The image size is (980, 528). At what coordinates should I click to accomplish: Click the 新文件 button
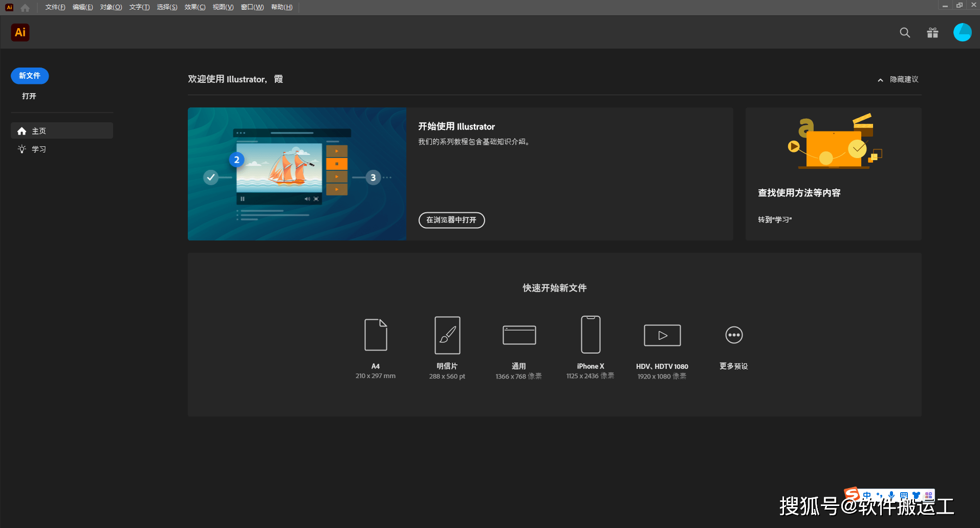tap(30, 76)
